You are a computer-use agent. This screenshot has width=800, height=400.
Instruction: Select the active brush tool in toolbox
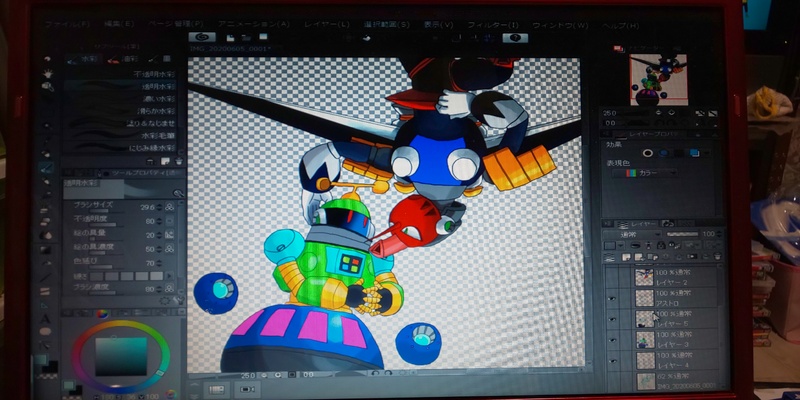coord(47,167)
